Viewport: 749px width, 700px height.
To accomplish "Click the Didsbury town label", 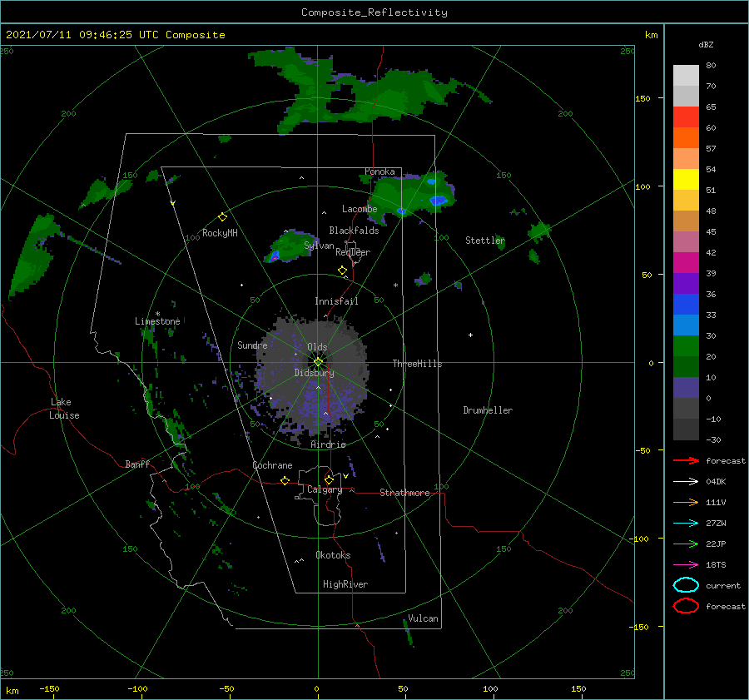I will (x=315, y=373).
